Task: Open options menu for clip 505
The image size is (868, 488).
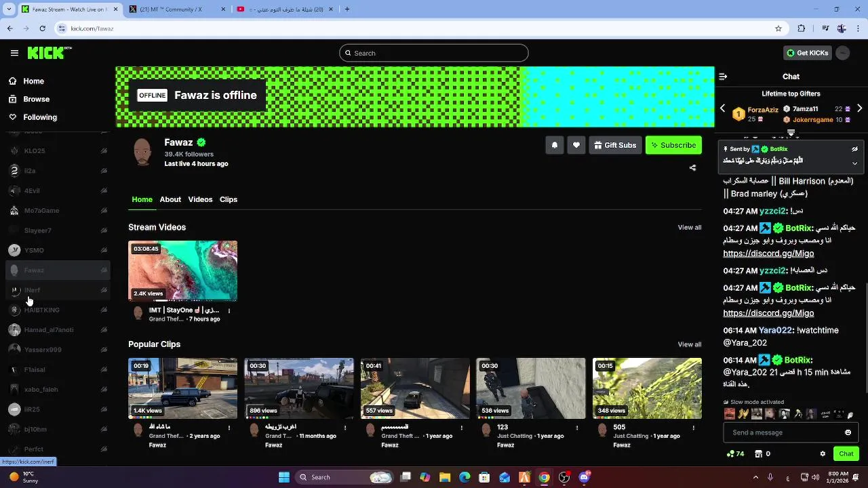Action: [x=693, y=428]
